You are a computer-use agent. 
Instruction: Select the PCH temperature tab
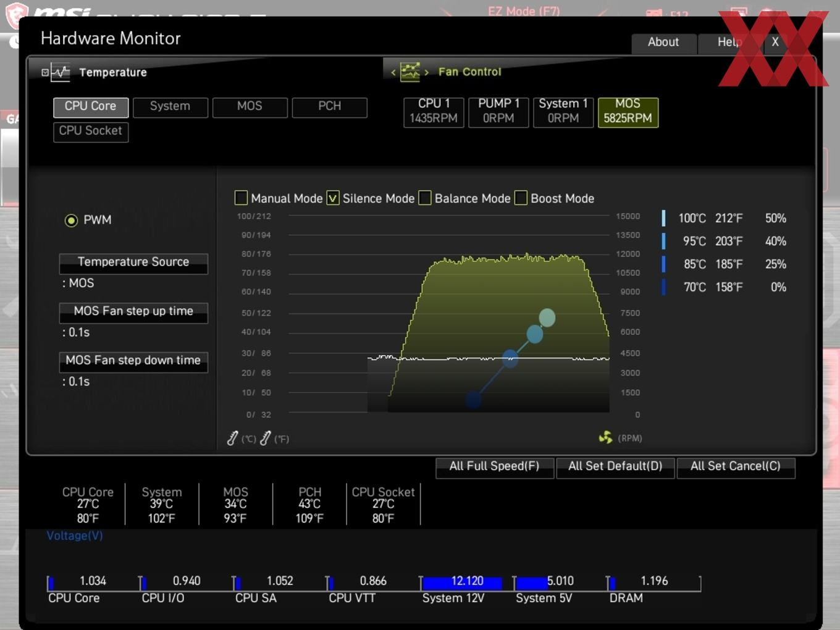click(x=330, y=107)
